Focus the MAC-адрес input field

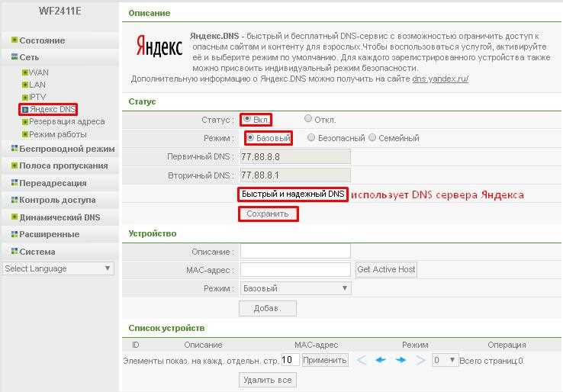tap(295, 269)
